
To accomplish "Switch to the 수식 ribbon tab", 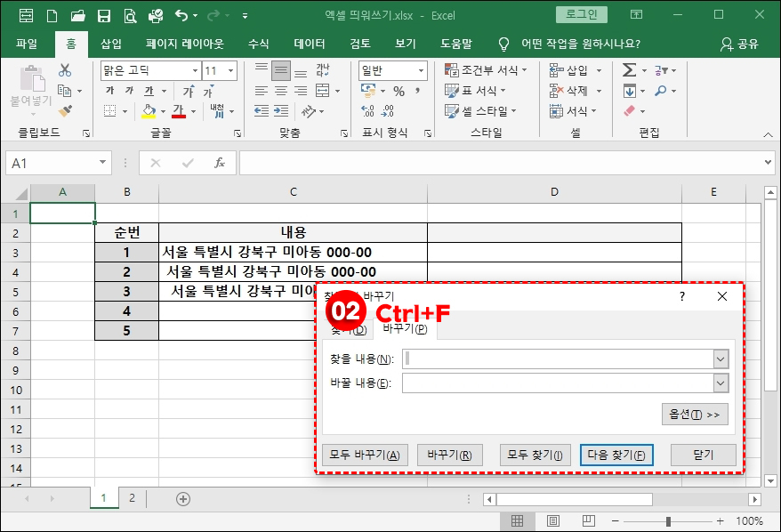I will coord(259,44).
